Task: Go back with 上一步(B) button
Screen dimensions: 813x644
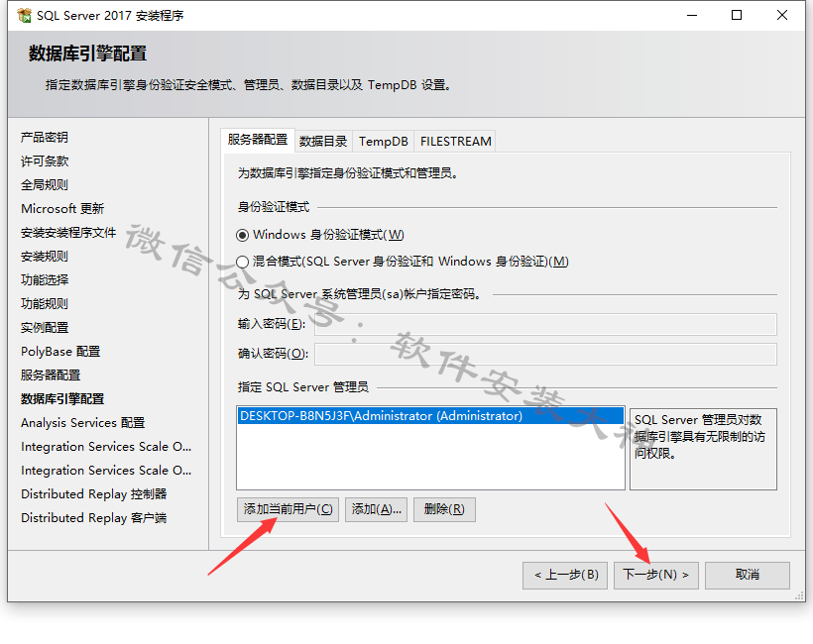Action: point(565,575)
